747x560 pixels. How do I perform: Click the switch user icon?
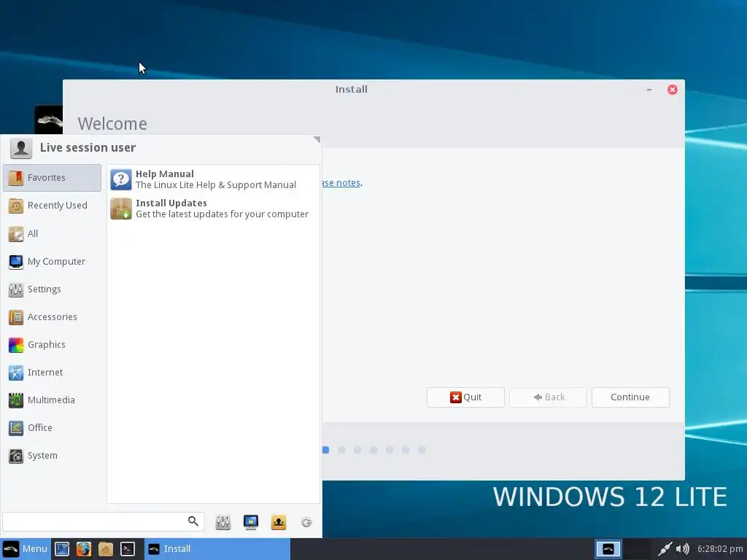coord(279,522)
